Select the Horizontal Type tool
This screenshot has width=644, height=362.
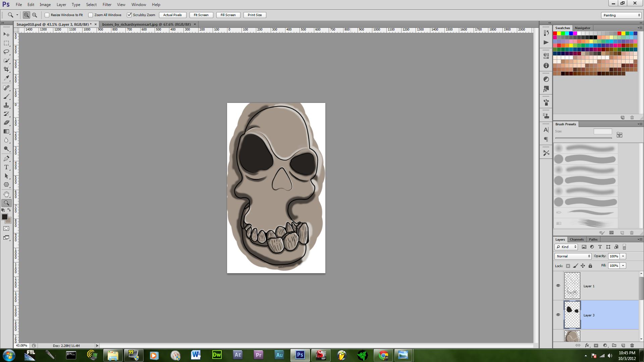[x=6, y=167]
